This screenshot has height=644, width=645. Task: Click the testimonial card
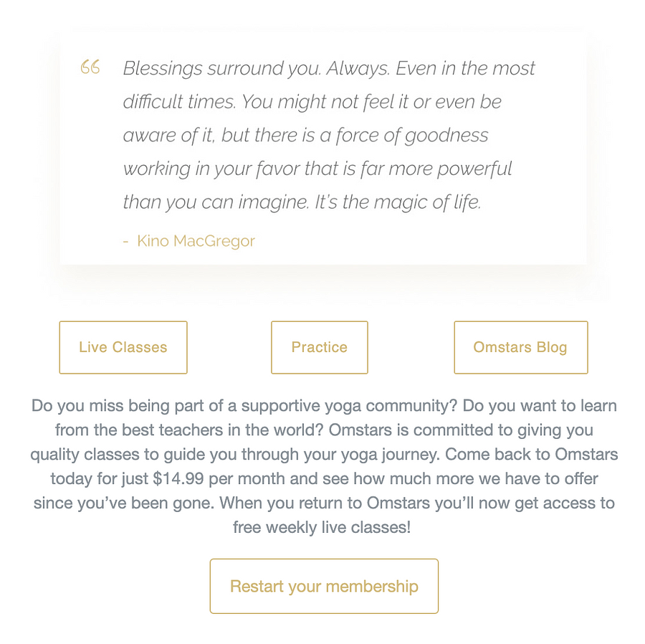coord(324,147)
